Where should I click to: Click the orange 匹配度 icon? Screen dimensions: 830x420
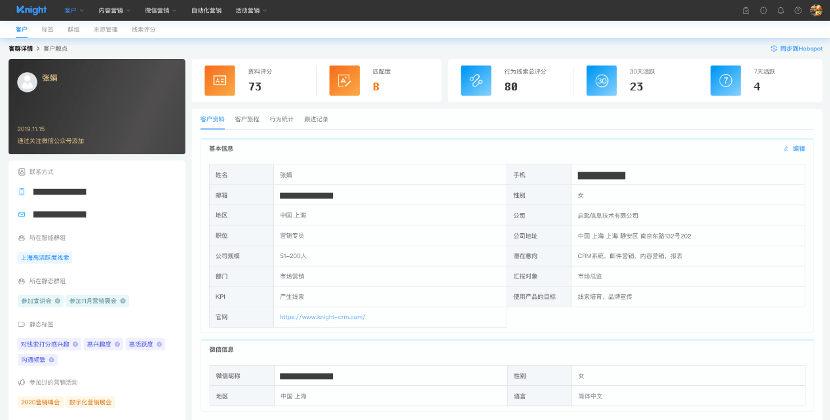point(345,81)
